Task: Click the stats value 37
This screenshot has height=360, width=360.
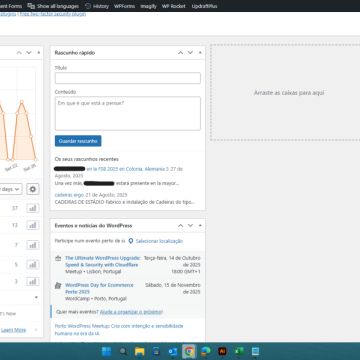Action: 15,208
